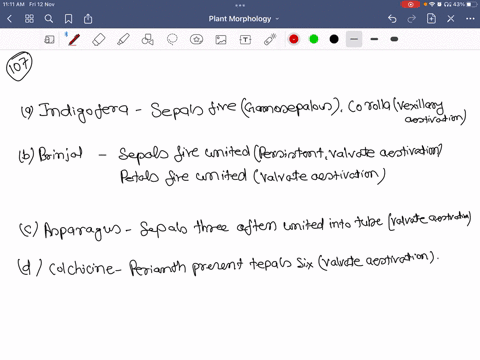Select the Laser pointer tool

click(270, 39)
